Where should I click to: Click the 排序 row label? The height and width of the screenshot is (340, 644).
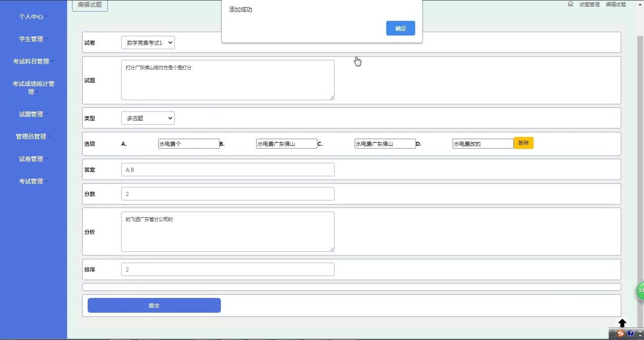pos(89,269)
